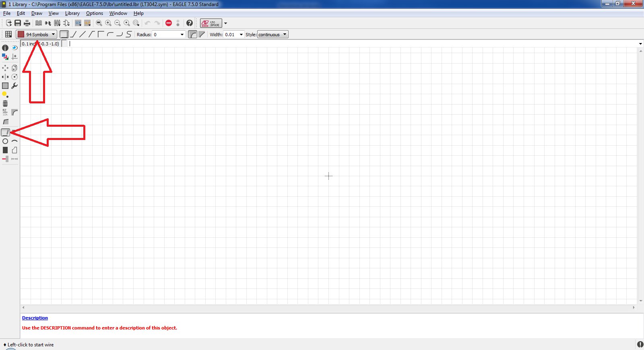The height and width of the screenshot is (350, 644).
Task: Expand the command line history dropdown
Action: [x=640, y=44]
